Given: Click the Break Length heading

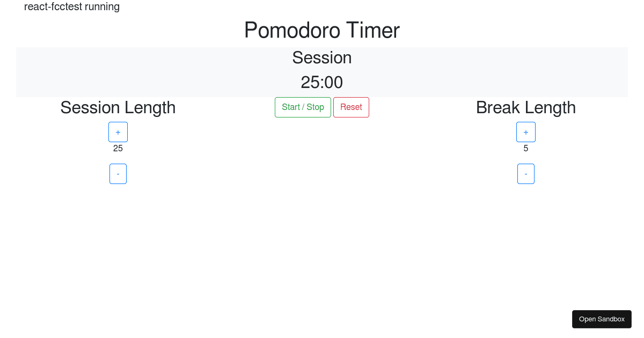Looking at the screenshot, I should [x=526, y=107].
